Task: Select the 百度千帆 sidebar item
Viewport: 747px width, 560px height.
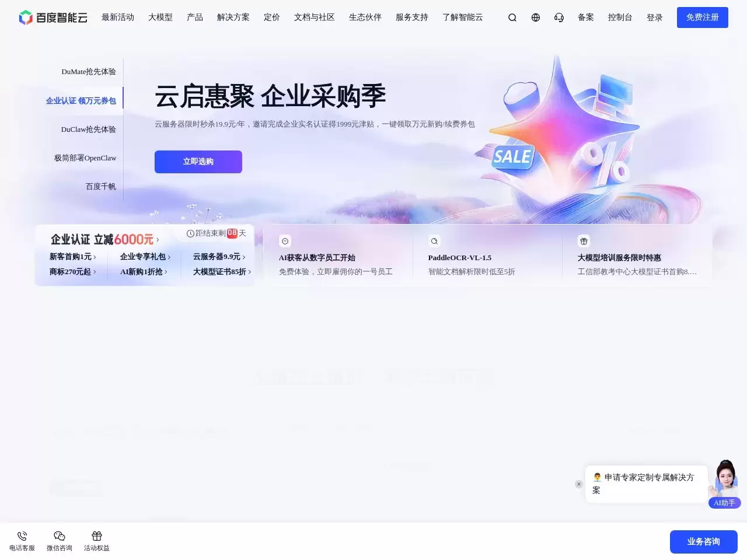Action: click(100, 186)
